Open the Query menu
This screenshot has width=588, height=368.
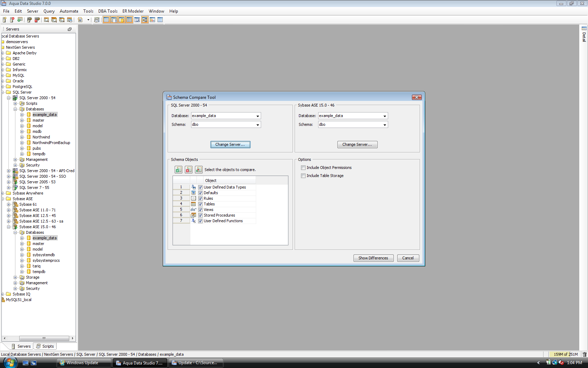pyautogui.click(x=49, y=11)
